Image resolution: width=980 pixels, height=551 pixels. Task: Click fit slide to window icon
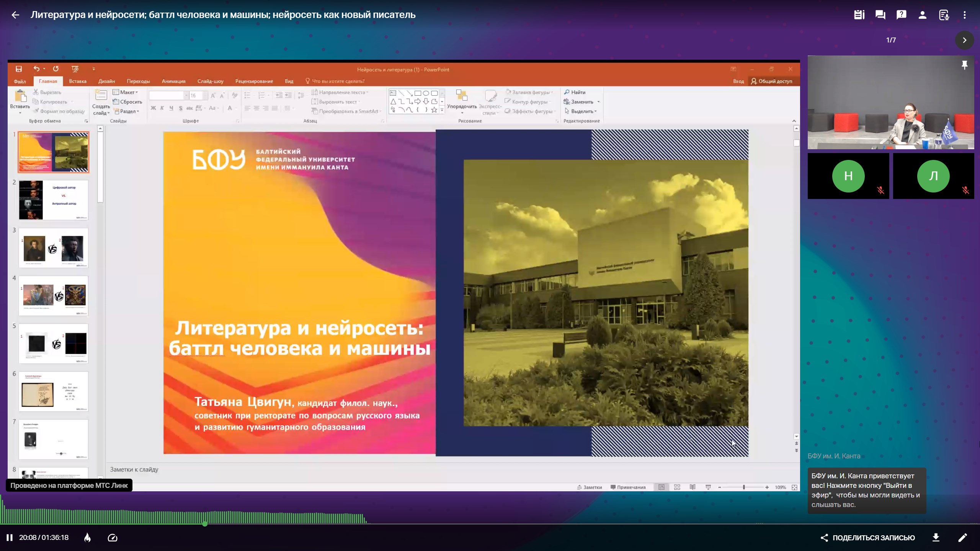coord(794,487)
